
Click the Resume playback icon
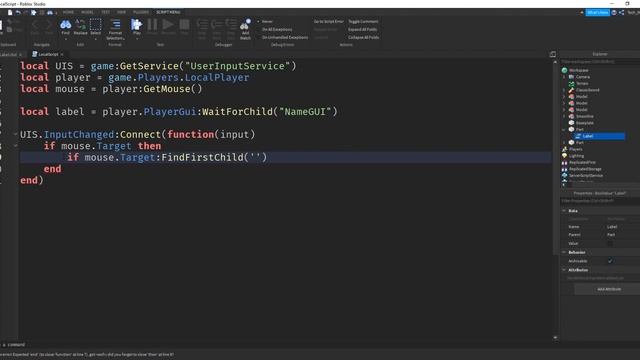(168, 24)
